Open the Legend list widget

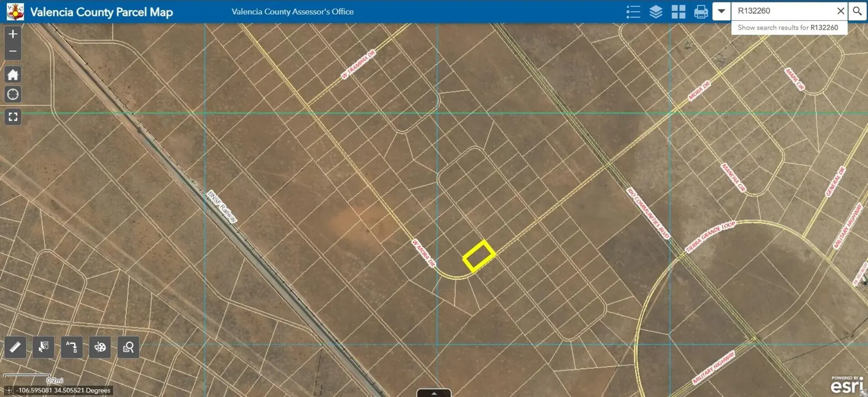point(633,12)
